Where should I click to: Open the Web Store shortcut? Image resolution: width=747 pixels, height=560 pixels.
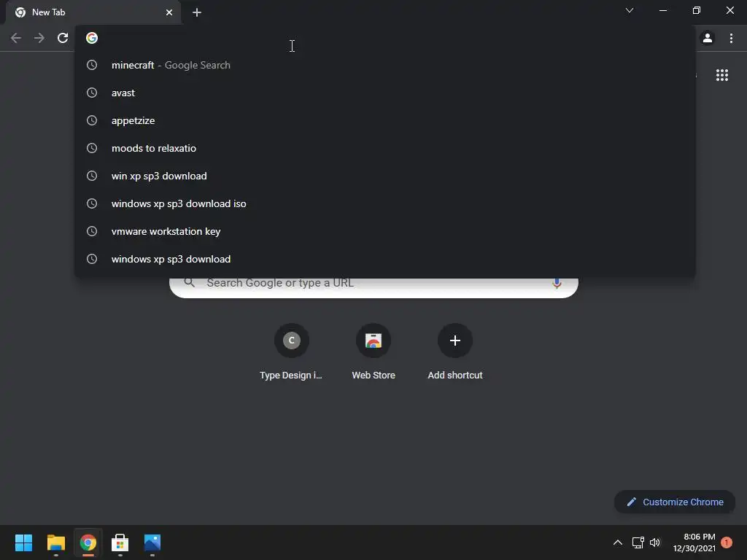coord(373,352)
